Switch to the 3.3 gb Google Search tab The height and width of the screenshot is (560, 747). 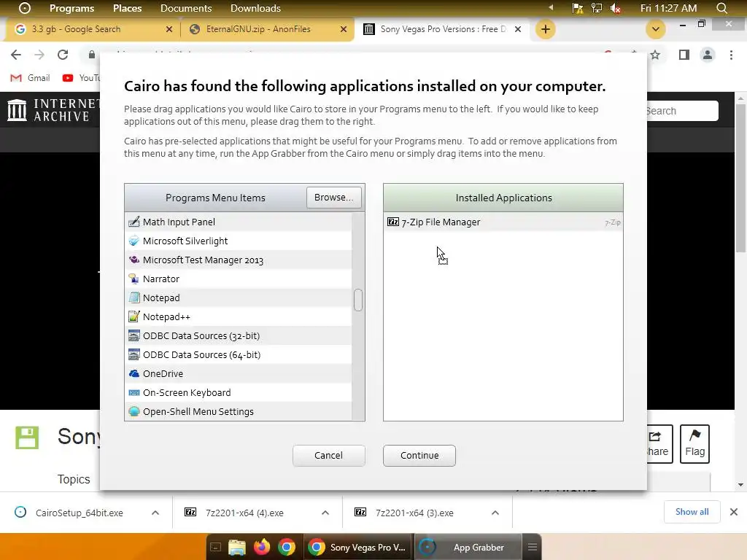tap(93, 29)
